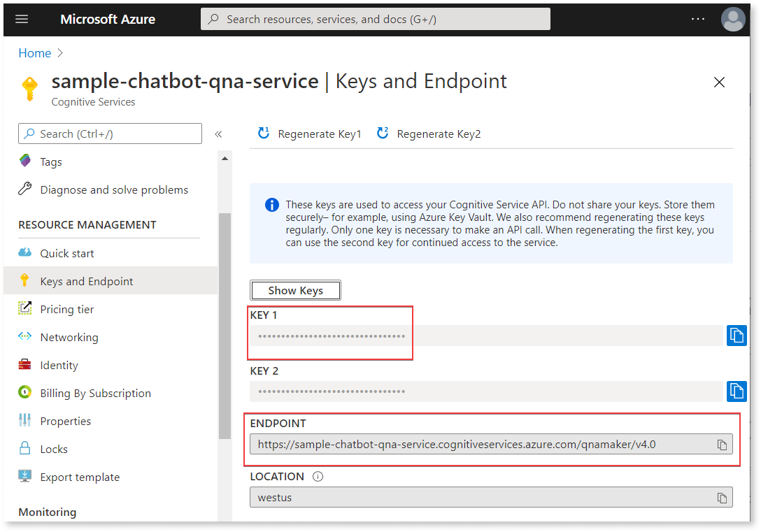Regenerate Key1 for the service
This screenshot has width=761, height=532.
(x=308, y=134)
